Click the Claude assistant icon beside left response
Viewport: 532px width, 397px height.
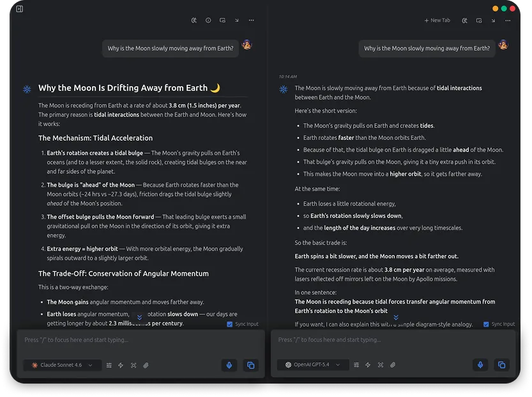pyautogui.click(x=27, y=89)
